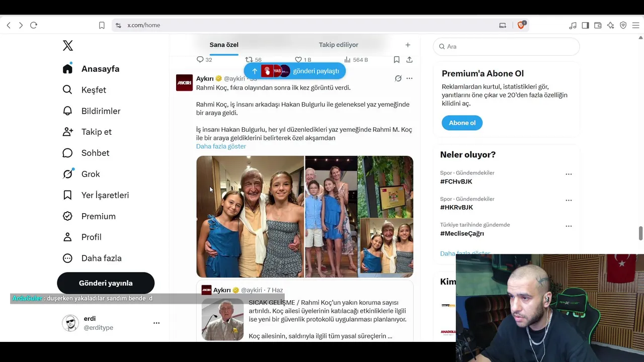
Task: Open the large left photo in the post
Action: coord(250,217)
